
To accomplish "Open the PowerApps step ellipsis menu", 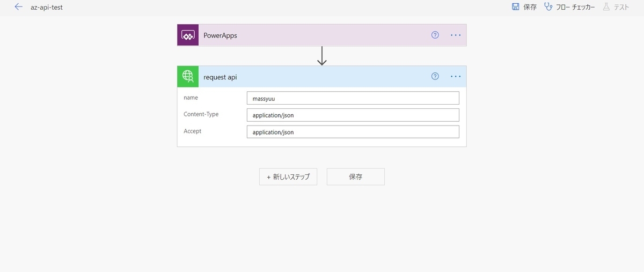I will 456,35.
